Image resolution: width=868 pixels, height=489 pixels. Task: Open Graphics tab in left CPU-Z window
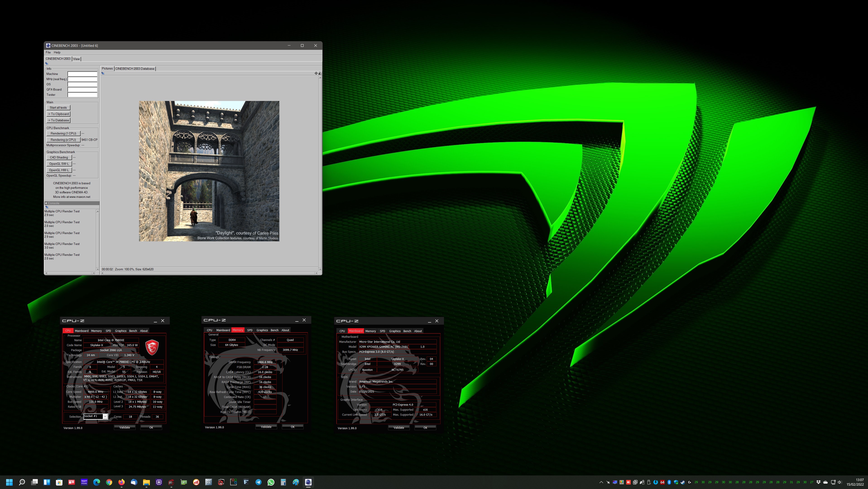pos(121,331)
